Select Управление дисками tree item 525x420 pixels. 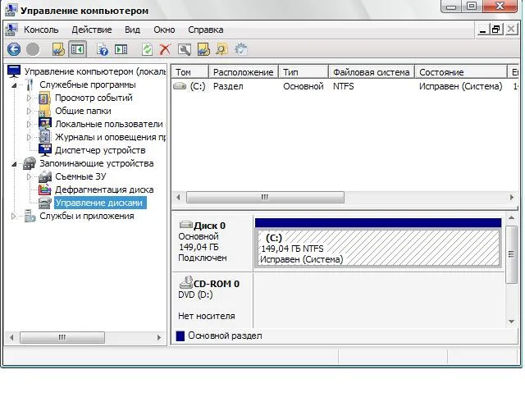(x=100, y=203)
